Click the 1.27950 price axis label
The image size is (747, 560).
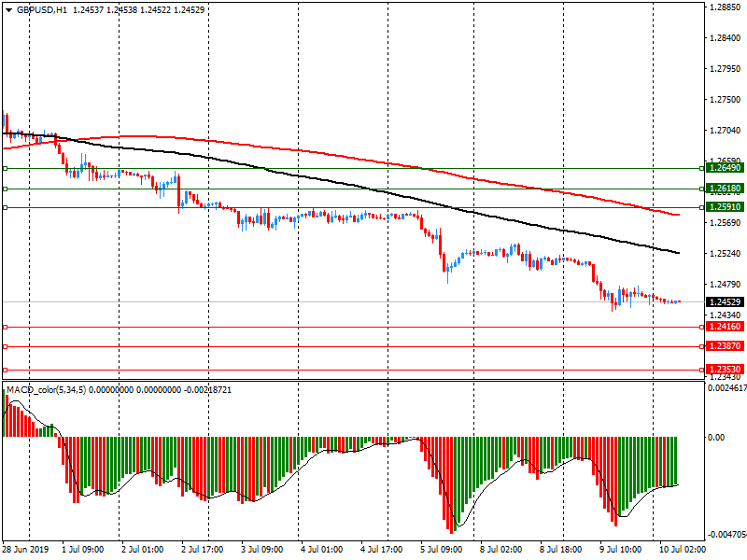[x=726, y=69]
